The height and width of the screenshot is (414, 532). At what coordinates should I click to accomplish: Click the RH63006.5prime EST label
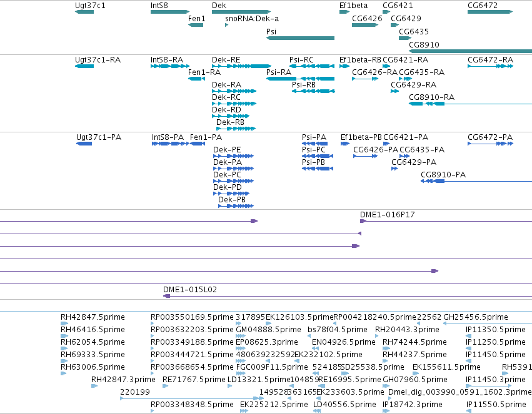coord(93,367)
